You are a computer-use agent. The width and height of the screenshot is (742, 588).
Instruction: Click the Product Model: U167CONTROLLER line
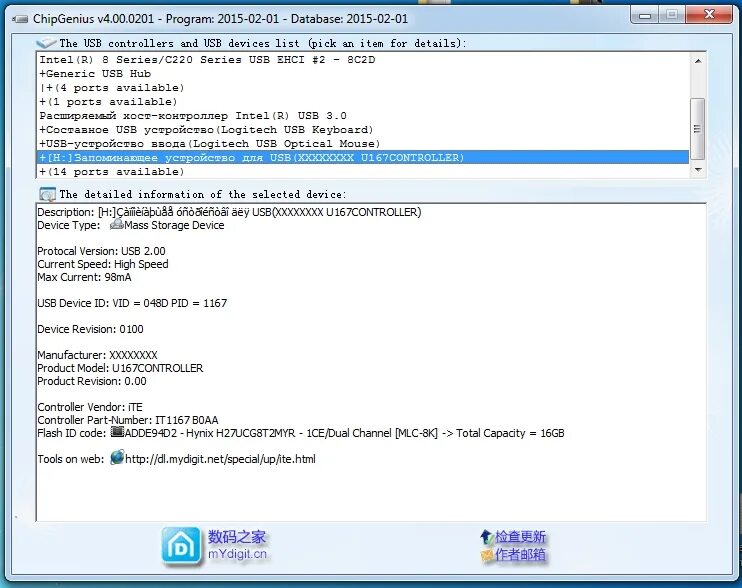(x=120, y=368)
